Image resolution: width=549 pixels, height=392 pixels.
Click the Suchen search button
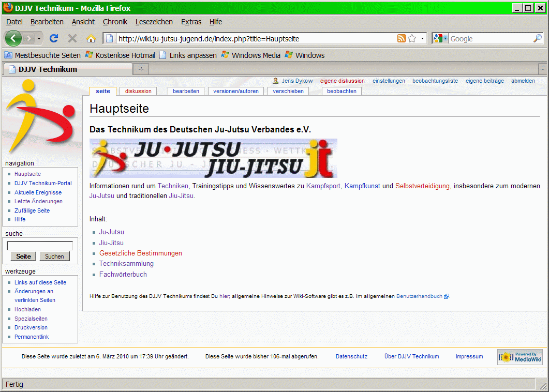click(x=54, y=256)
